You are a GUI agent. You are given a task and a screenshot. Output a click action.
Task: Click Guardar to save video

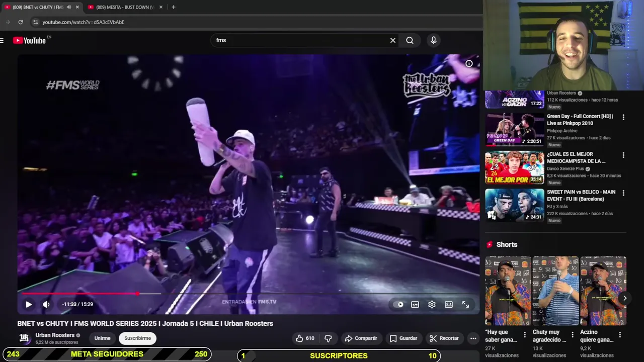coord(404,338)
